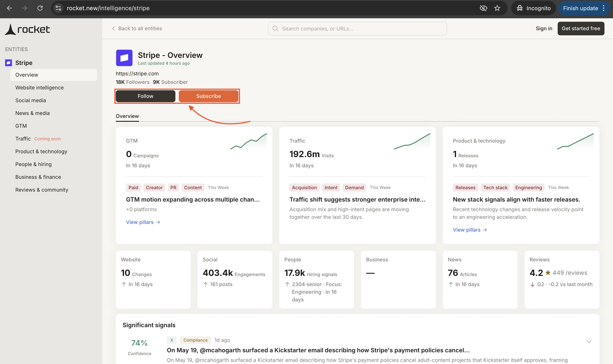
Task: Open the News articles card
Action: coord(480,279)
